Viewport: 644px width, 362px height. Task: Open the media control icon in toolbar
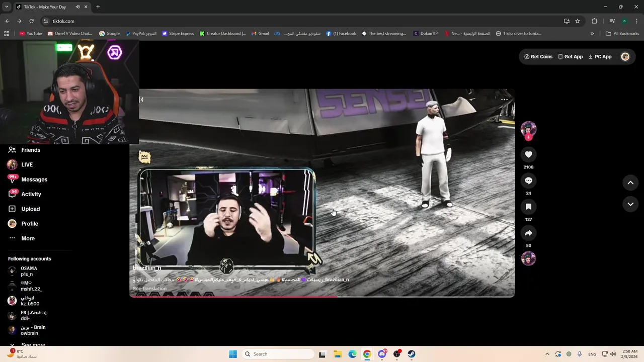click(612, 21)
